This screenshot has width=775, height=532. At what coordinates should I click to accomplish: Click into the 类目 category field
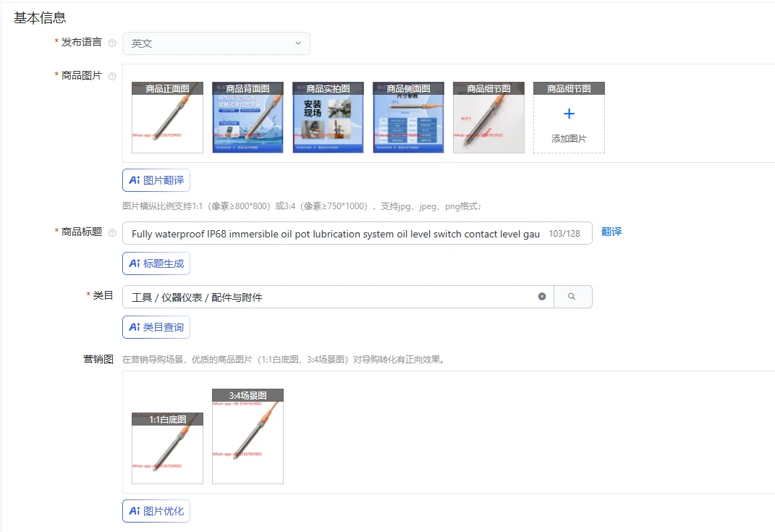pos(338,297)
